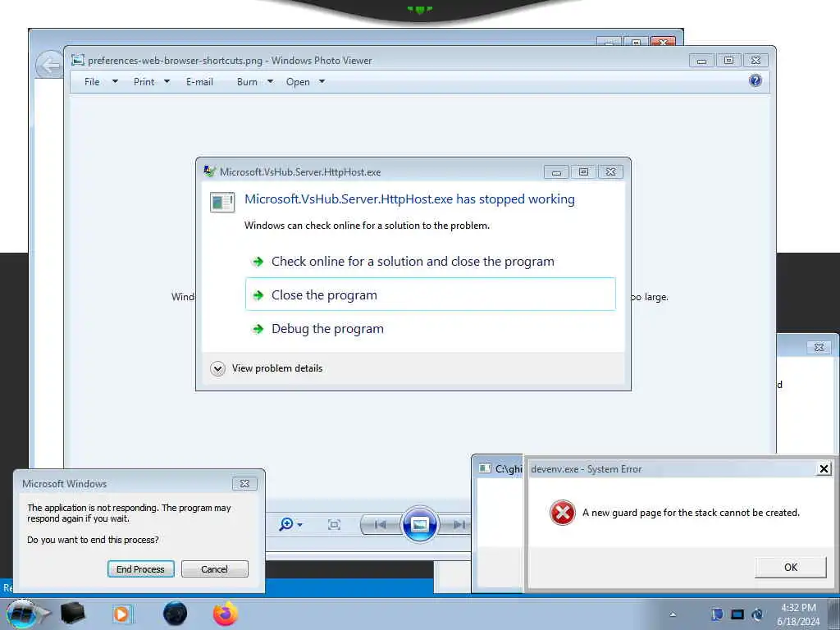Click the VsHub title bar icon

[209, 171]
